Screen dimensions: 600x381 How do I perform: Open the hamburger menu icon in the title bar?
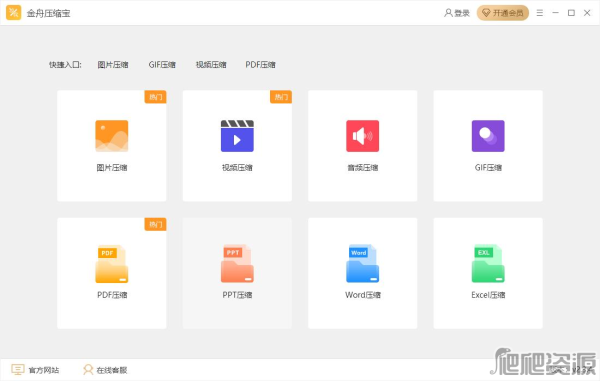coord(540,13)
